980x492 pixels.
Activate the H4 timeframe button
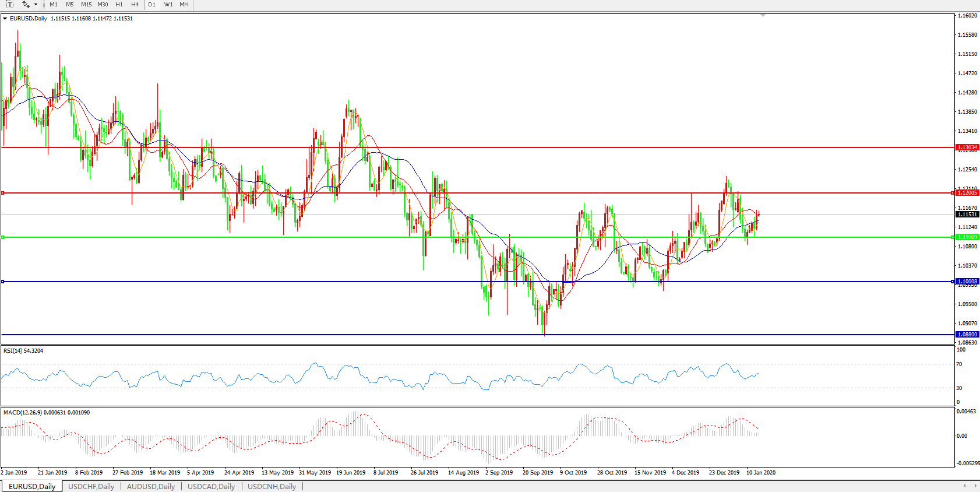coord(135,5)
